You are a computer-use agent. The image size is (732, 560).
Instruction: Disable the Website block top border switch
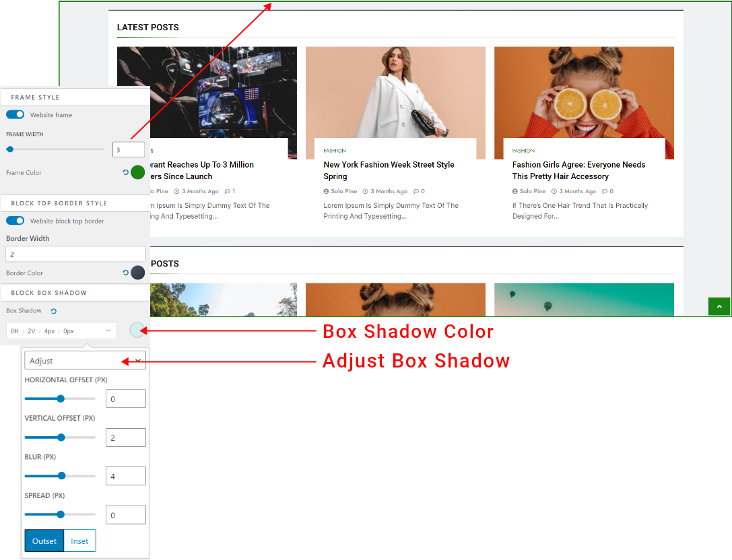tap(15, 221)
